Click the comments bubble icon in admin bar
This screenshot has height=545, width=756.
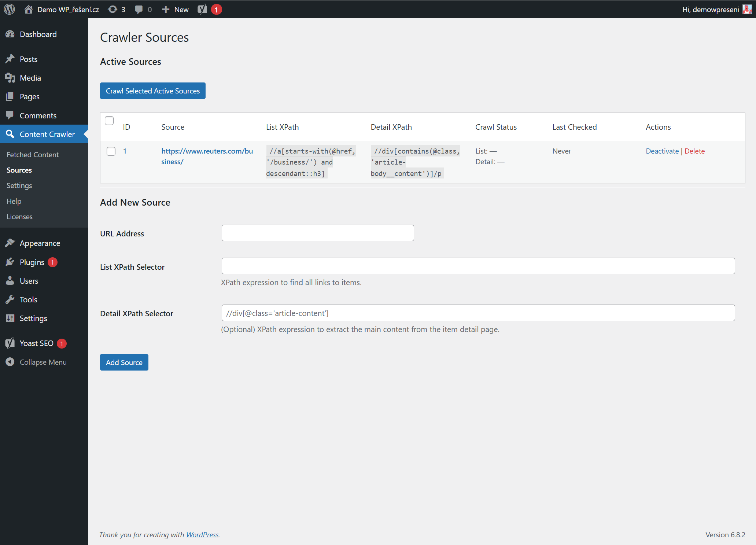tap(139, 9)
